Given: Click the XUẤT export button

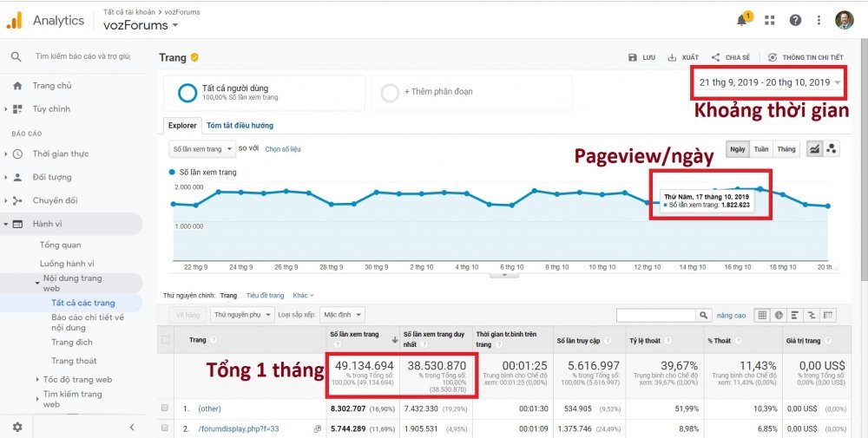Looking at the screenshot, I should point(683,57).
